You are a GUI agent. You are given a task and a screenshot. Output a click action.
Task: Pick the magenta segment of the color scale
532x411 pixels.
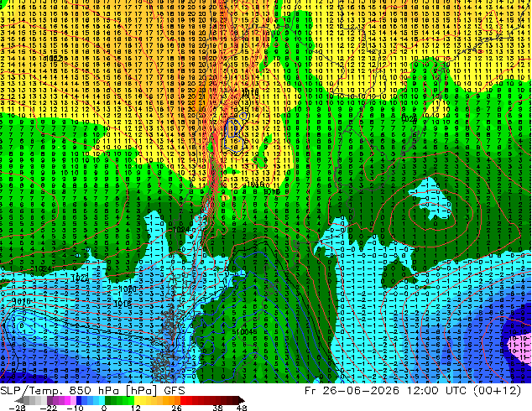[67, 400]
